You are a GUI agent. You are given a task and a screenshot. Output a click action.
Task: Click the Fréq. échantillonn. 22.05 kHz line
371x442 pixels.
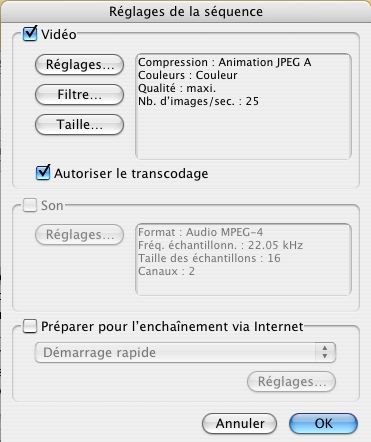point(220,245)
